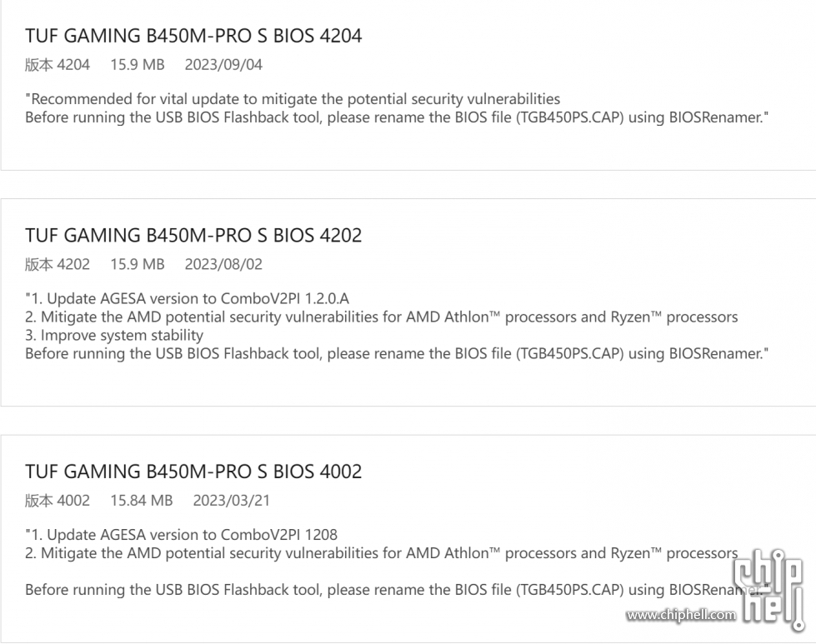816x644 pixels.
Task: Click the ComboV2PI 1.2.0.A AGESA line
Action: (188, 298)
